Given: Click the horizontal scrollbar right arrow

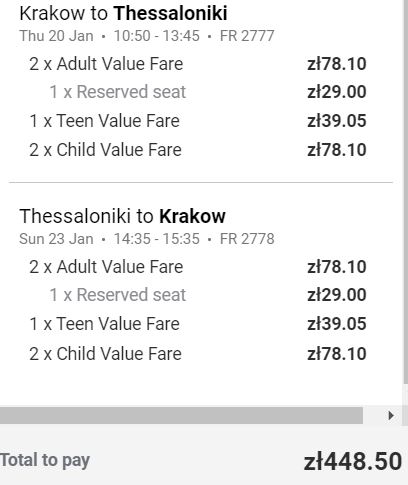Looking at the screenshot, I should tap(391, 415).
